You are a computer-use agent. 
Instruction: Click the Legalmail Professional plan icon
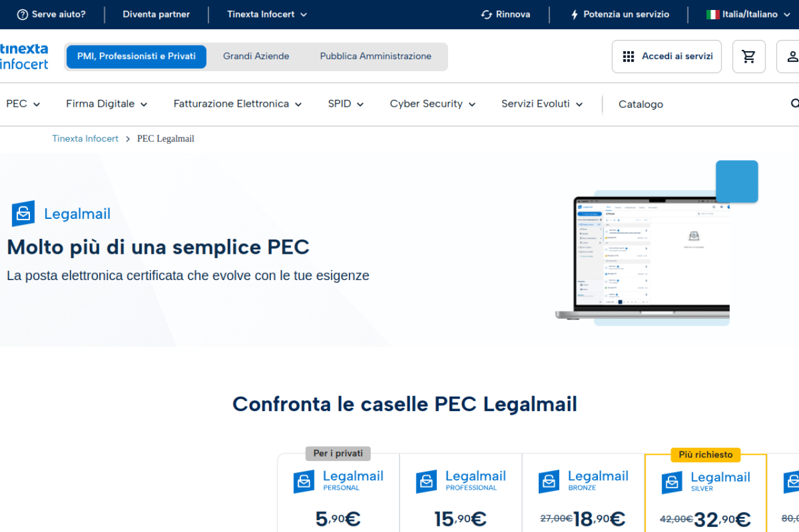426,481
